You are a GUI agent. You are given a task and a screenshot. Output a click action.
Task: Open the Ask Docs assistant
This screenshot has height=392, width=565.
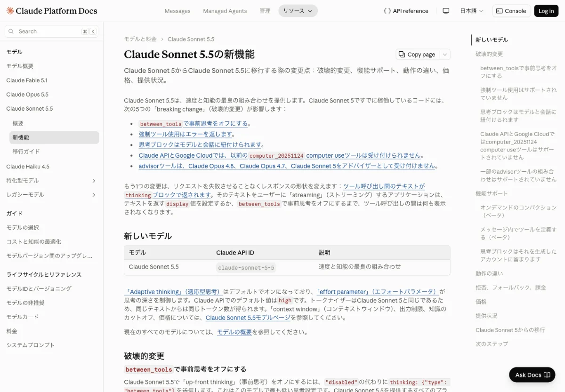coord(533,375)
